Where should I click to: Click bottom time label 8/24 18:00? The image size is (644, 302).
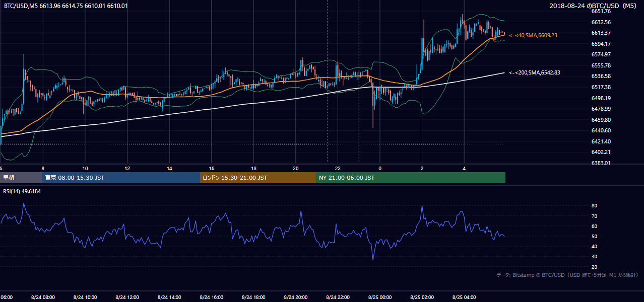point(253,297)
